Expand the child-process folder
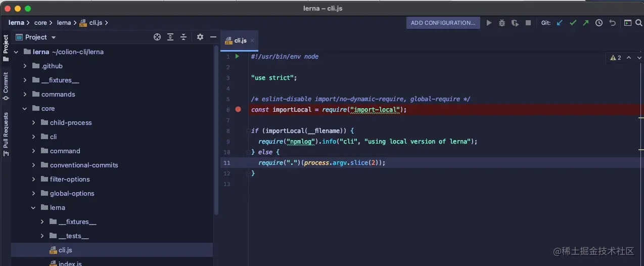 pos(33,122)
